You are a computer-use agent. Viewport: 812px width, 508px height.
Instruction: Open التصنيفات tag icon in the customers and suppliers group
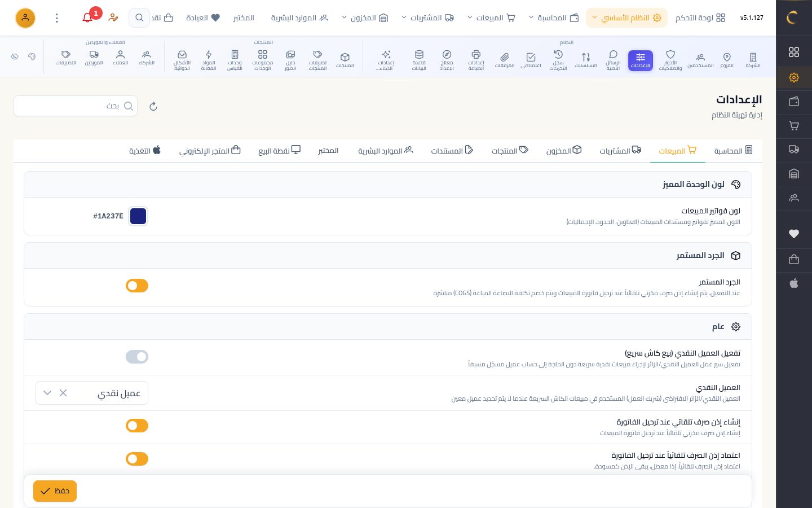(66, 58)
